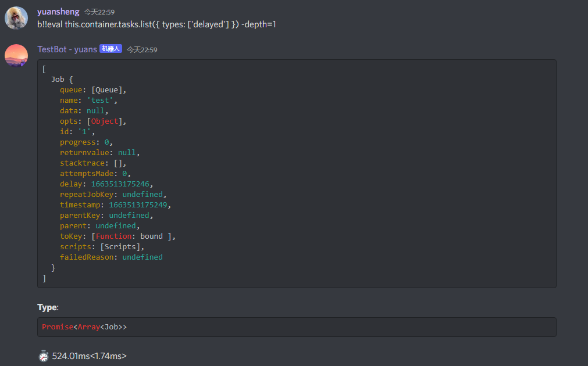
Task: Click the b!!eval command message text
Action: (155, 24)
